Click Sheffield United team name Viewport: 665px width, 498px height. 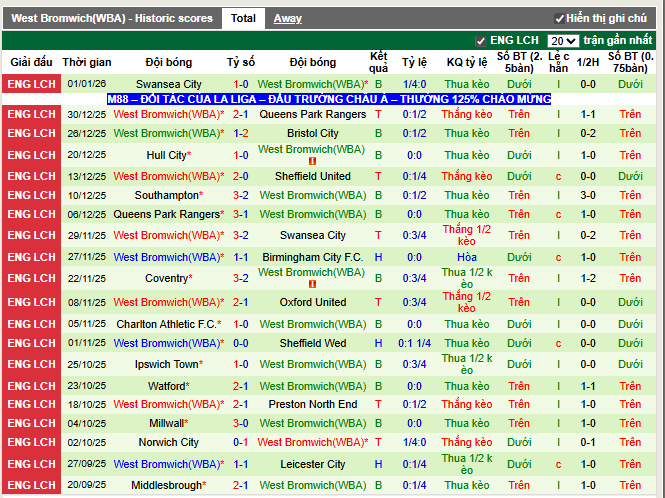pyautogui.click(x=313, y=176)
